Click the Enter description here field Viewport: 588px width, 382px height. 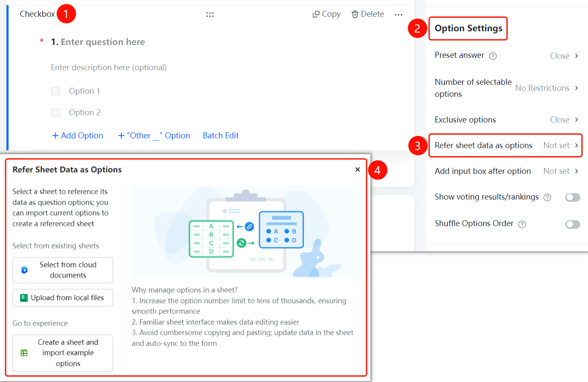(109, 68)
